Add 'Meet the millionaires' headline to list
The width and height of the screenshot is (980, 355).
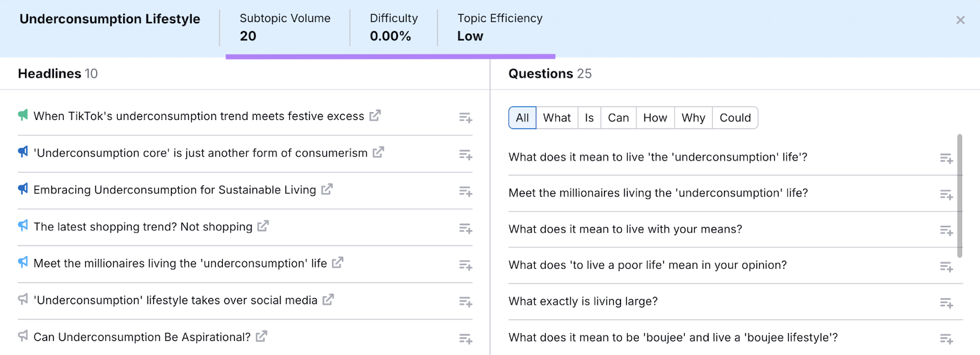[466, 265]
